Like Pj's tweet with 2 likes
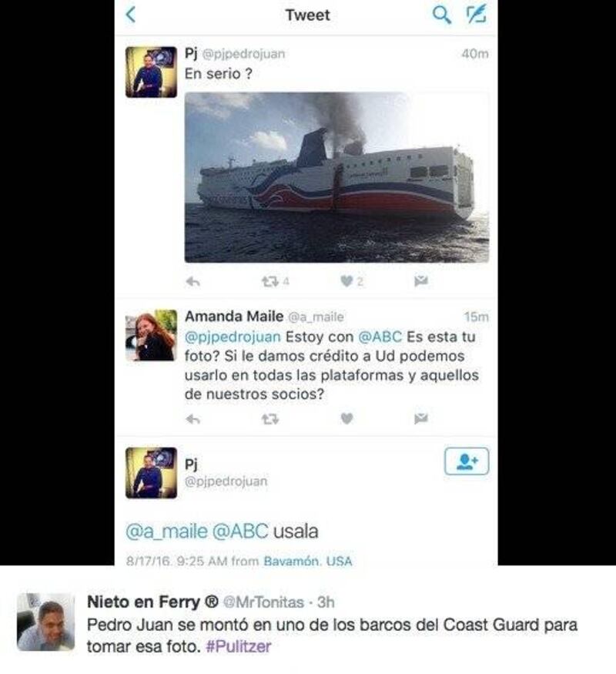This screenshot has height=674, width=616. pyautogui.click(x=346, y=282)
